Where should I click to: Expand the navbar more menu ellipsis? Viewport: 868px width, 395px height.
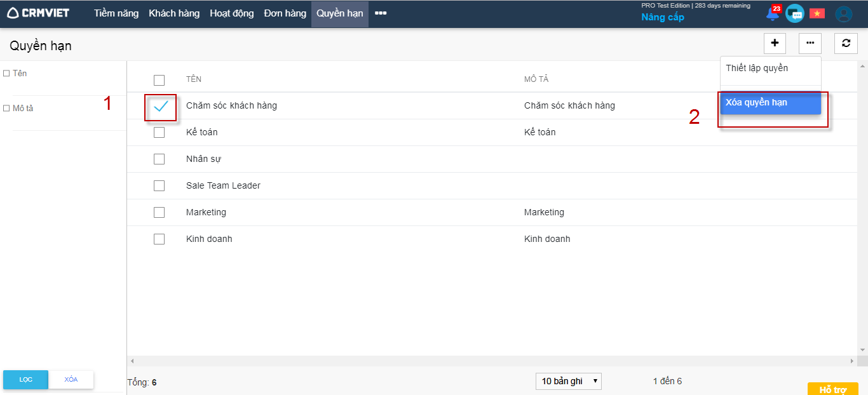click(381, 13)
